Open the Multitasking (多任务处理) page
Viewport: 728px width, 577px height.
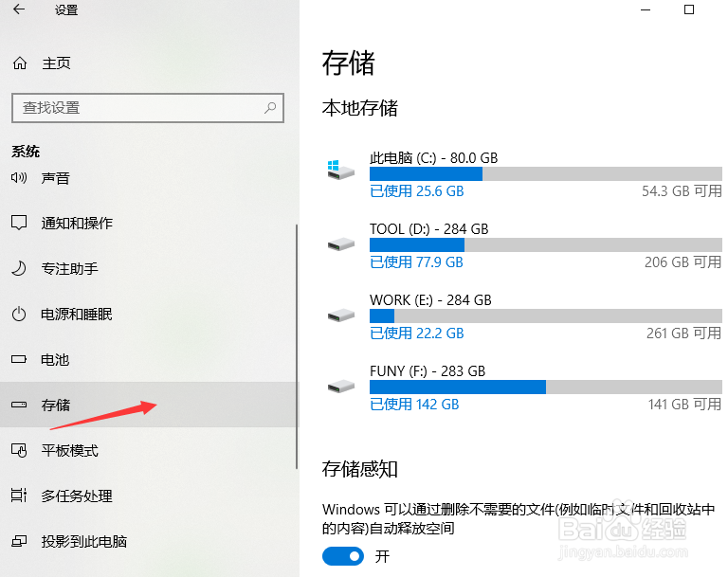click(77, 496)
